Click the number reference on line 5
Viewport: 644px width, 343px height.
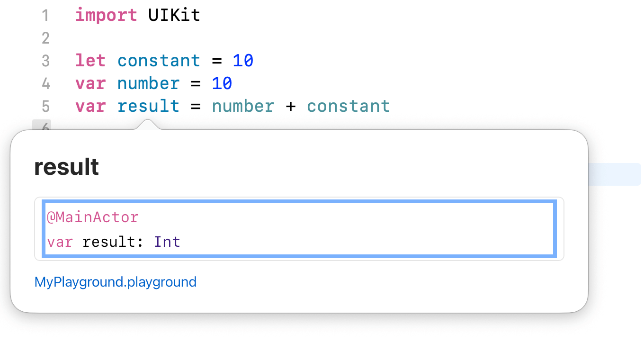coord(243,107)
